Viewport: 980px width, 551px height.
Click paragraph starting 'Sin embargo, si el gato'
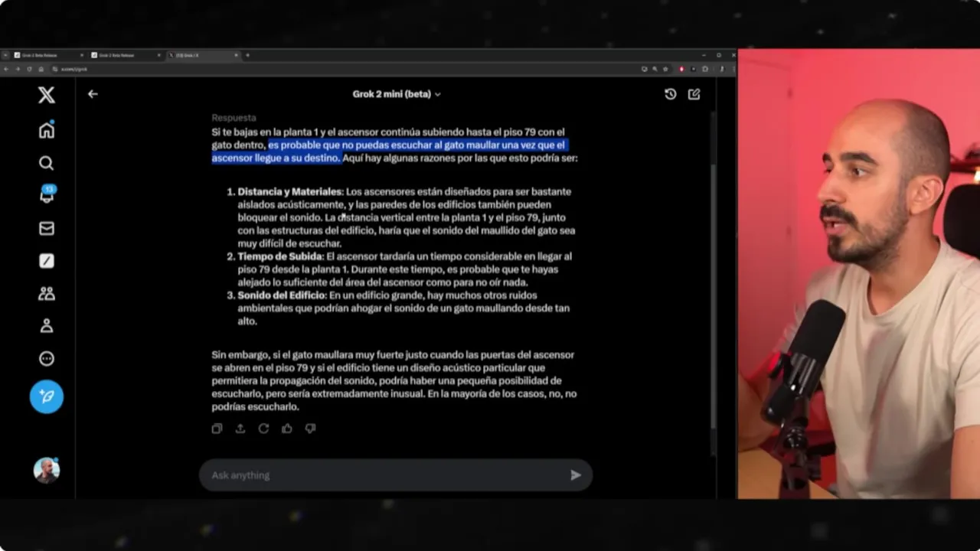click(394, 380)
